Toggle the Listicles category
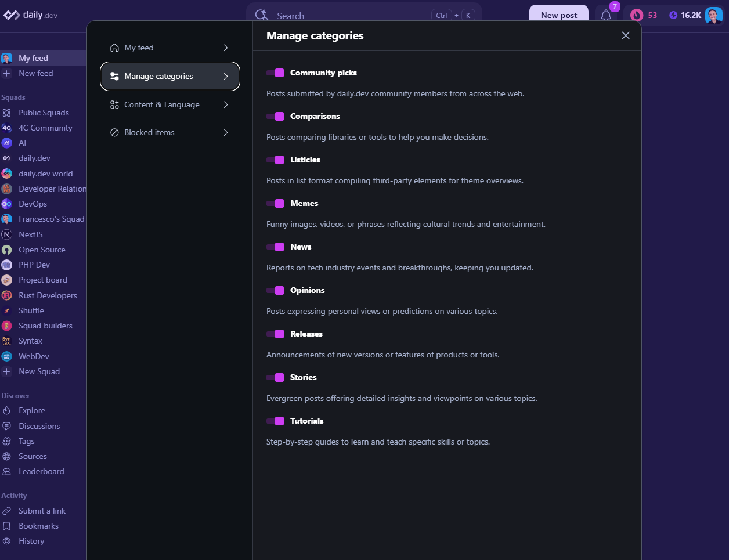The image size is (729, 560). point(275,160)
